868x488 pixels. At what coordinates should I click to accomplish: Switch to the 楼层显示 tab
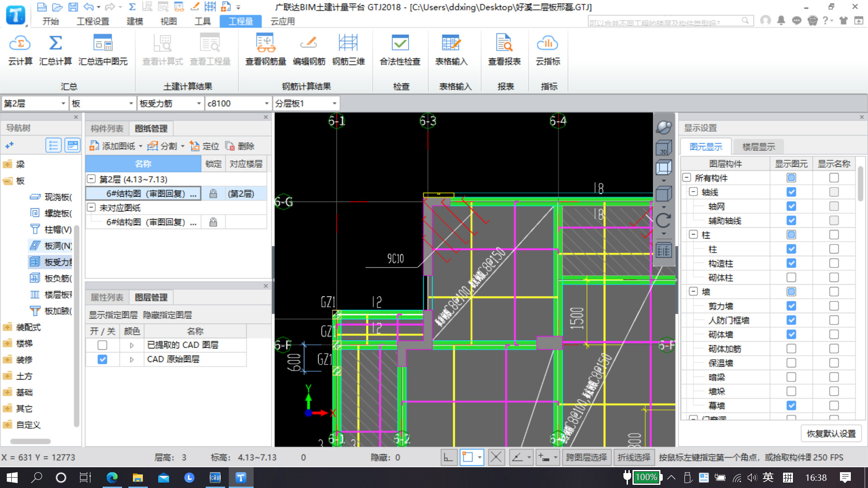pyautogui.click(x=759, y=147)
